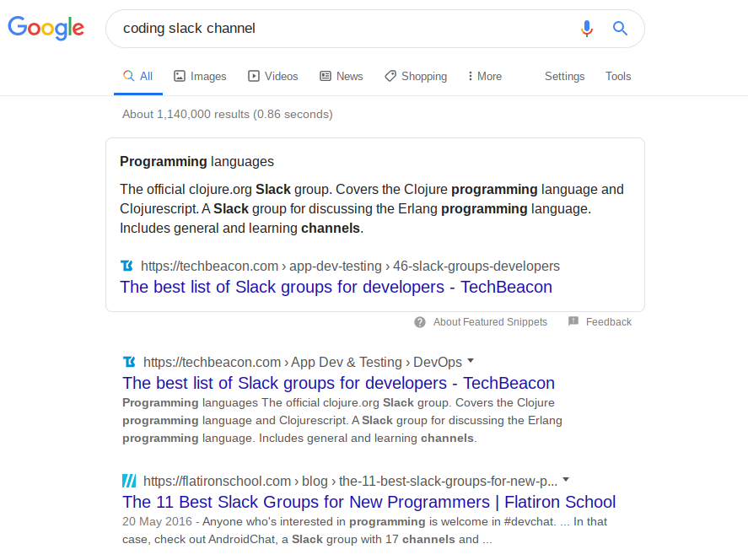Click the Images tab picture icon
The height and width of the screenshot is (560, 748).
point(180,76)
